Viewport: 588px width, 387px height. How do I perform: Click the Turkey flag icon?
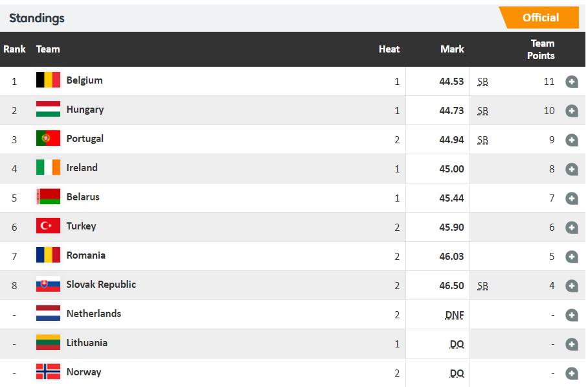(48, 226)
